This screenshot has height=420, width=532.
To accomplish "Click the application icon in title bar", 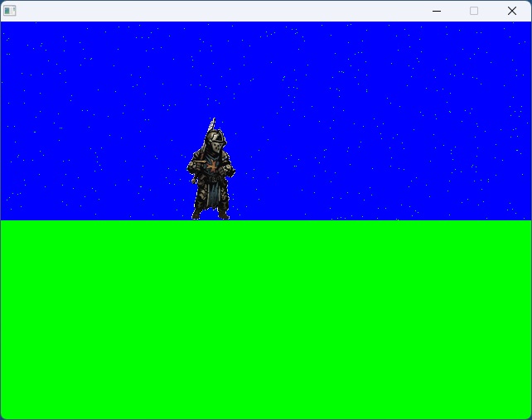I will point(10,11).
